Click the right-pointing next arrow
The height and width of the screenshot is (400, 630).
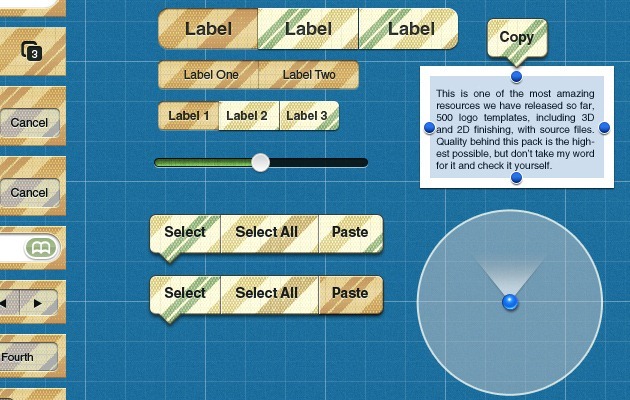tap(38, 303)
